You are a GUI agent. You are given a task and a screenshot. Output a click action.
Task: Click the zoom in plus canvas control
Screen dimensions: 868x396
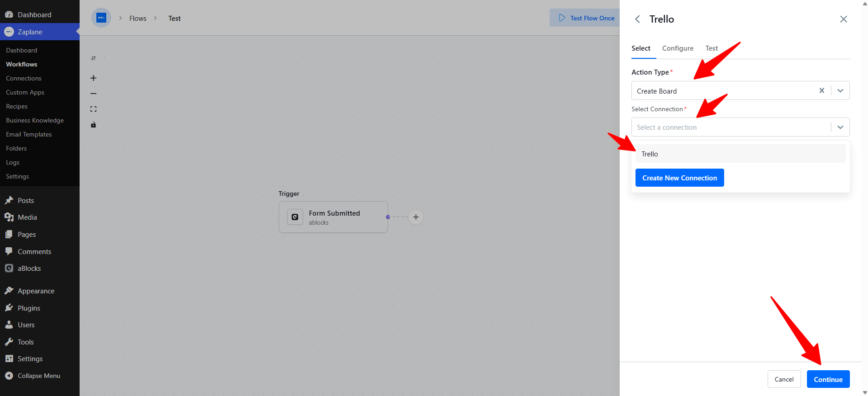[x=93, y=78]
